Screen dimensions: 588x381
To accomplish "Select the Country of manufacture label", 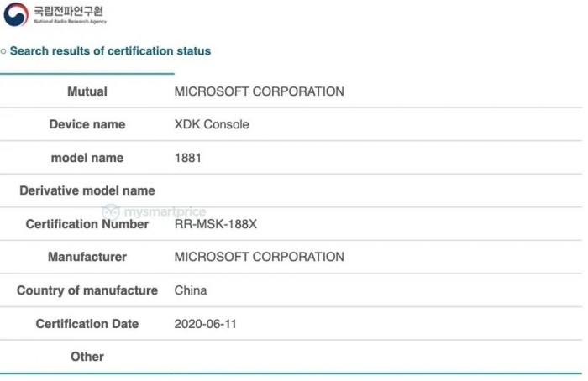I will pos(87,290).
